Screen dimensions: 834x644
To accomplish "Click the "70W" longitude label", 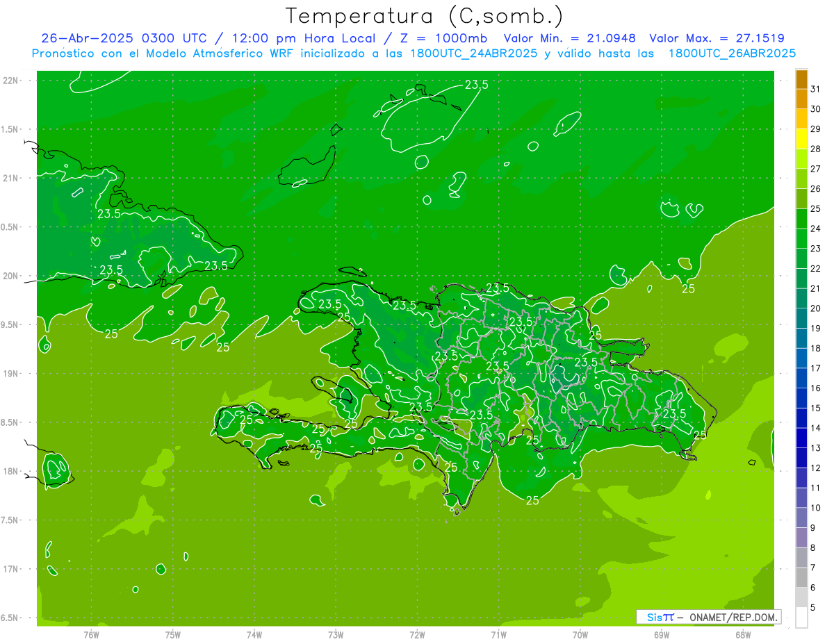I will [580, 634].
